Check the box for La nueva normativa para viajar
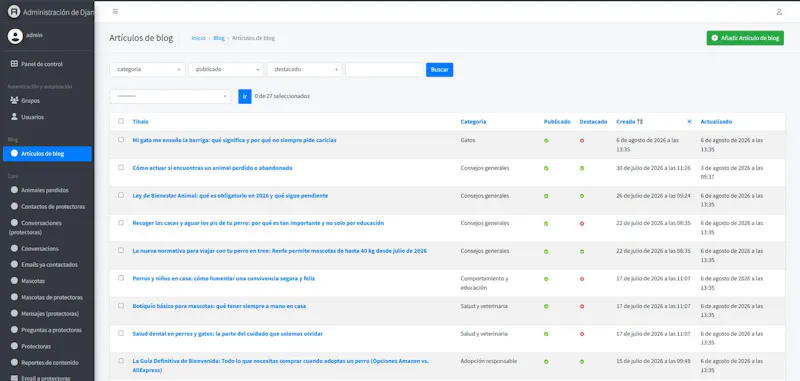The height and width of the screenshot is (381, 800). 121,250
